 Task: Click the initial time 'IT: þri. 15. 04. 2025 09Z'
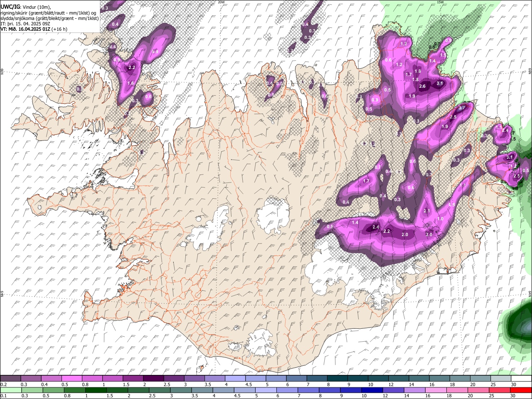[25, 24]
